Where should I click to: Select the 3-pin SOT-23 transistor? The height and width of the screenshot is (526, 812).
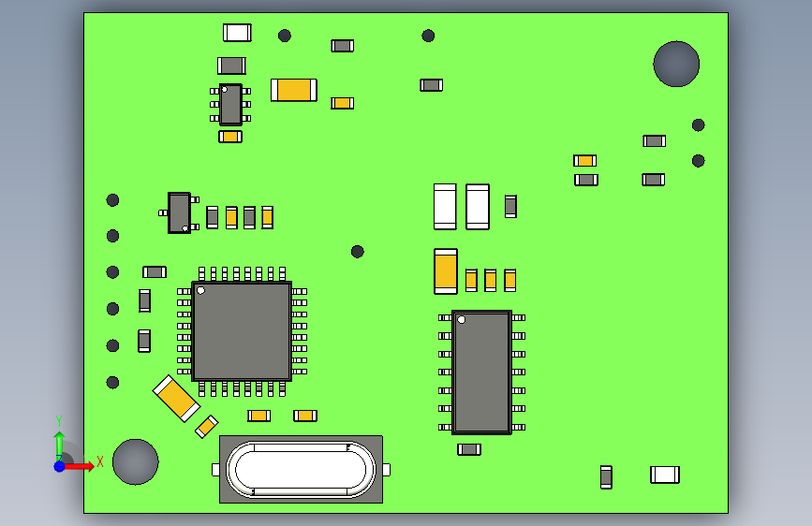point(179,212)
